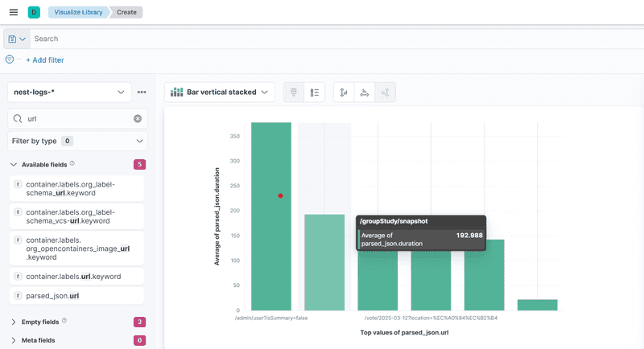The height and width of the screenshot is (349, 644).
Task: Click type icon of org_opencontainers_image_url field
Action: tap(18, 240)
